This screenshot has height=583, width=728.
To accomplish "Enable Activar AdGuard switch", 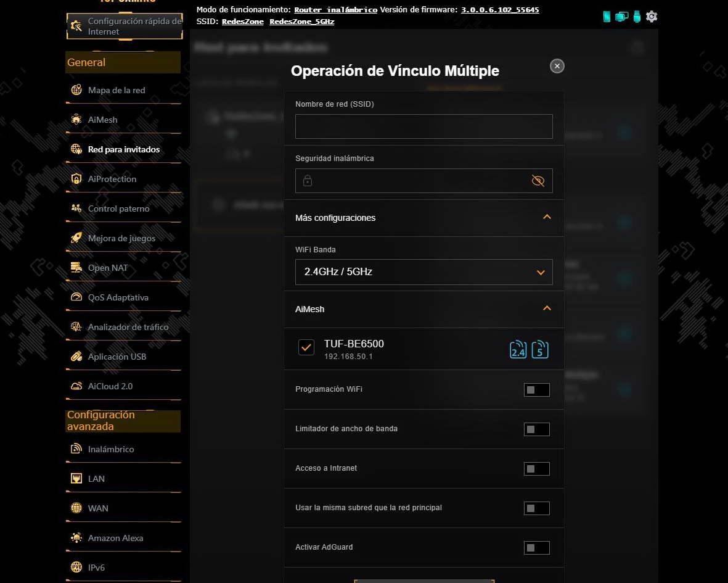I will click(537, 548).
